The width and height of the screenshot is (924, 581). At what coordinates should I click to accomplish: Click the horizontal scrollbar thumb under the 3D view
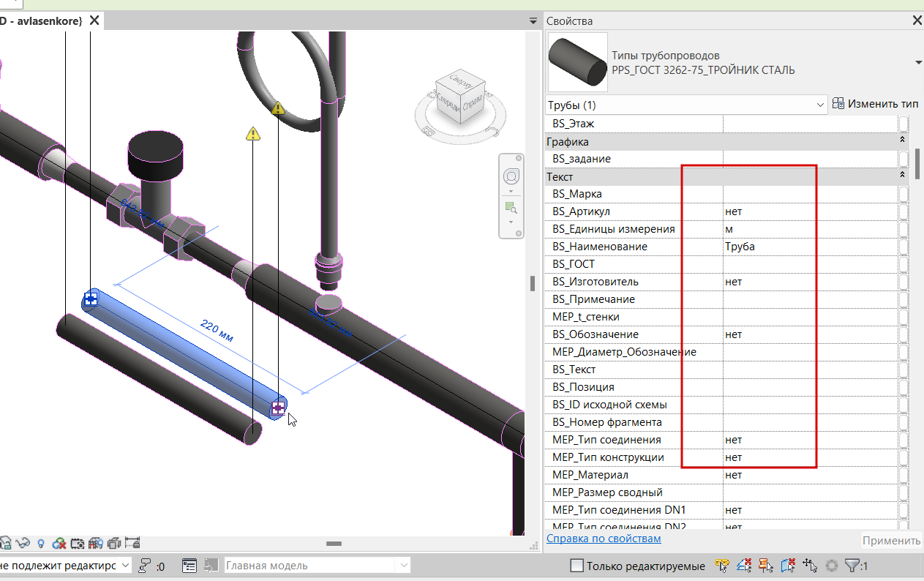click(x=334, y=544)
